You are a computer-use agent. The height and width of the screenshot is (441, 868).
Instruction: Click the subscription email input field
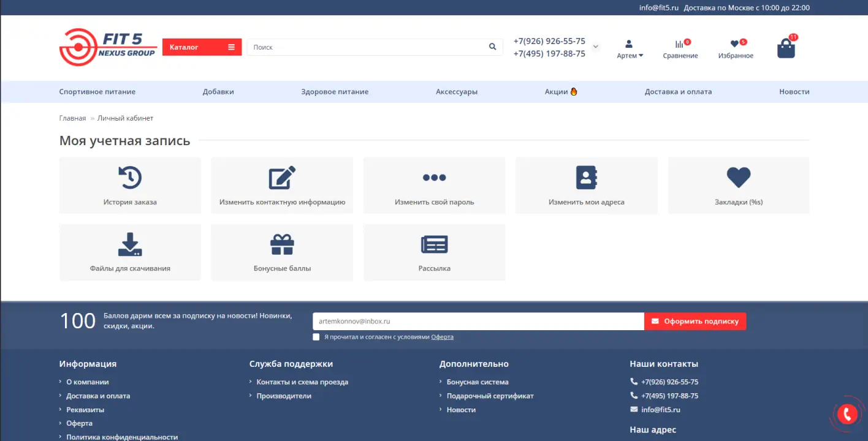(478, 322)
